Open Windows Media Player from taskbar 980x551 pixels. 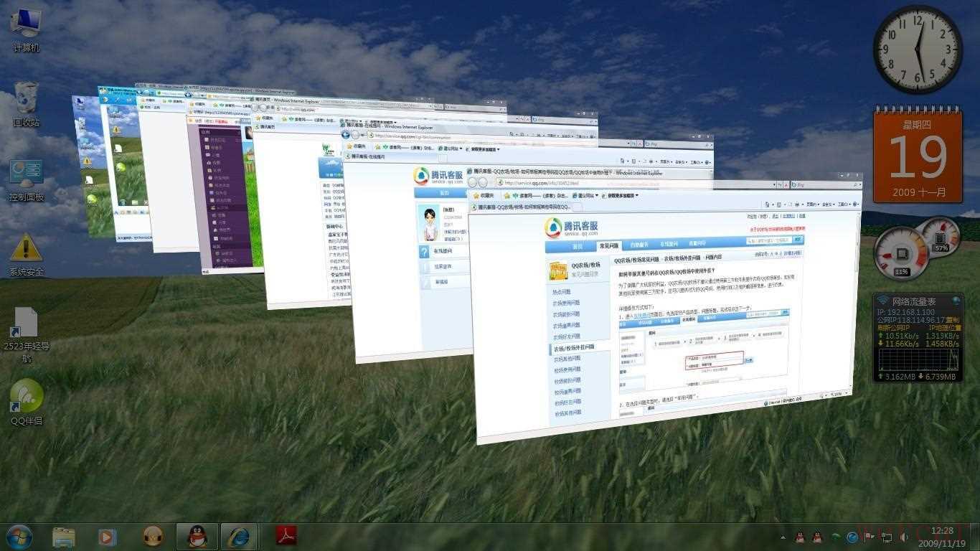coord(107,536)
